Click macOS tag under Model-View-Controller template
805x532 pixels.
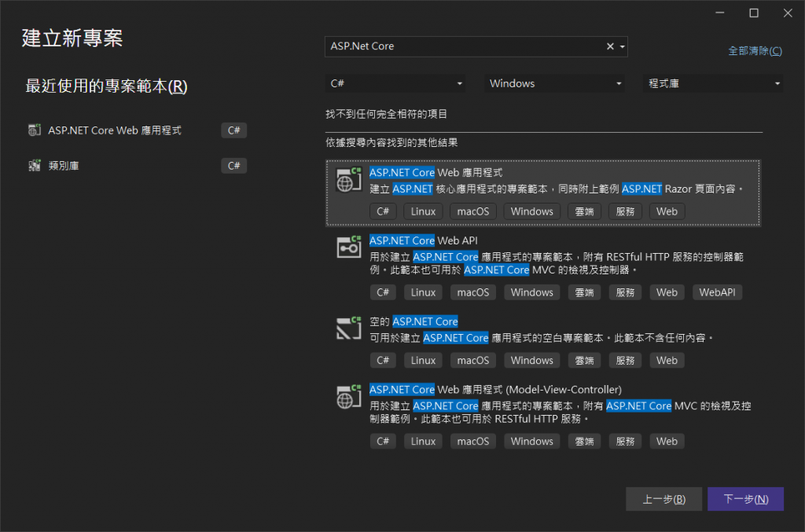(473, 441)
